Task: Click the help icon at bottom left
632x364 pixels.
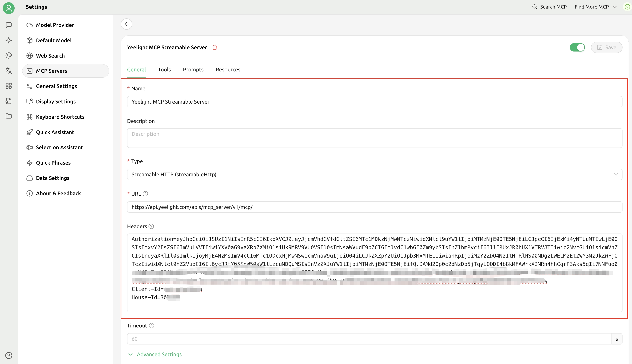Action: 9,355
